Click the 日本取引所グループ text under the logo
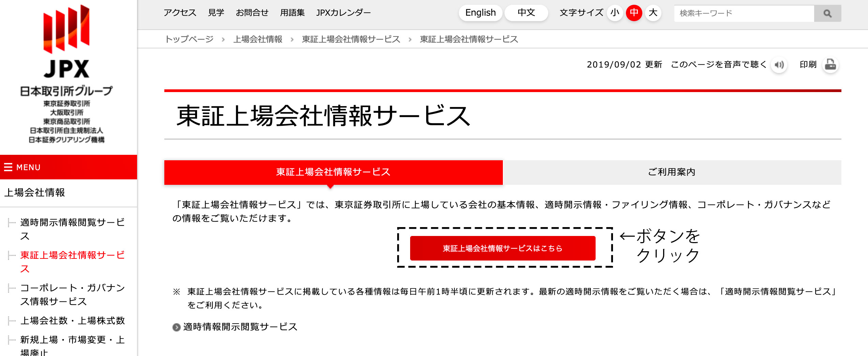Screen dimensions: 868x356 click(66, 91)
